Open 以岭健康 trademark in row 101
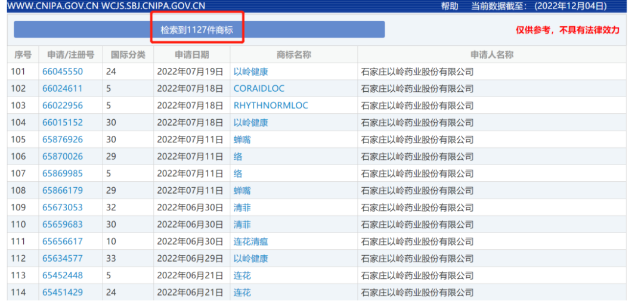Viewport: 644px width, 301px height. 250,72
